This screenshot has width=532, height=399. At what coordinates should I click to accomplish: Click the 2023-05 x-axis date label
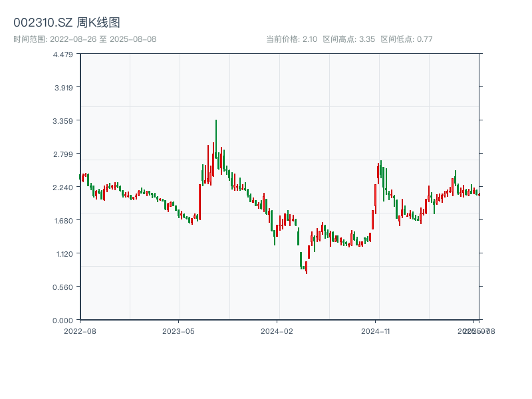[x=178, y=331]
